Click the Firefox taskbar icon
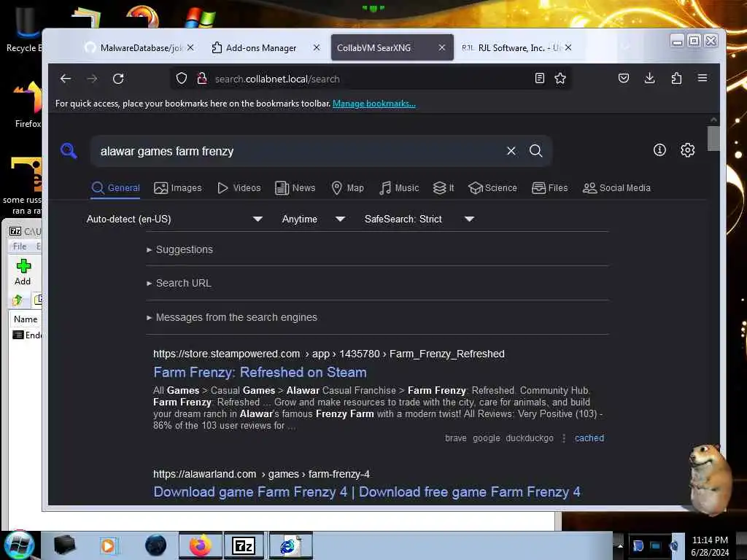Screen dimensions: 747x560 coord(201,545)
